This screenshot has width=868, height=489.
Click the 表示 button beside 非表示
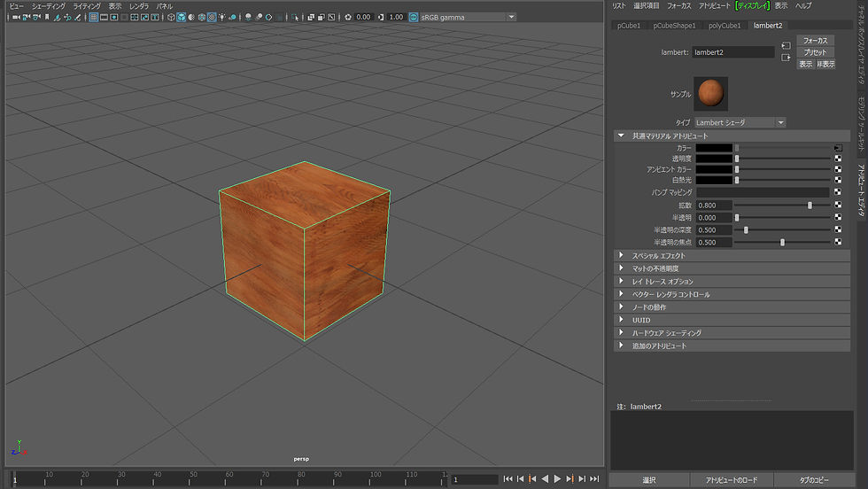(805, 65)
